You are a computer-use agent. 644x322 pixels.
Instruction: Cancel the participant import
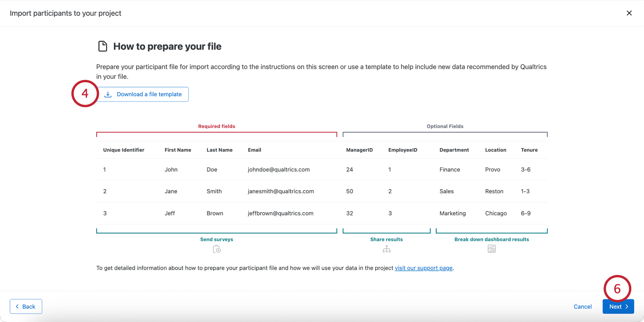(583, 306)
